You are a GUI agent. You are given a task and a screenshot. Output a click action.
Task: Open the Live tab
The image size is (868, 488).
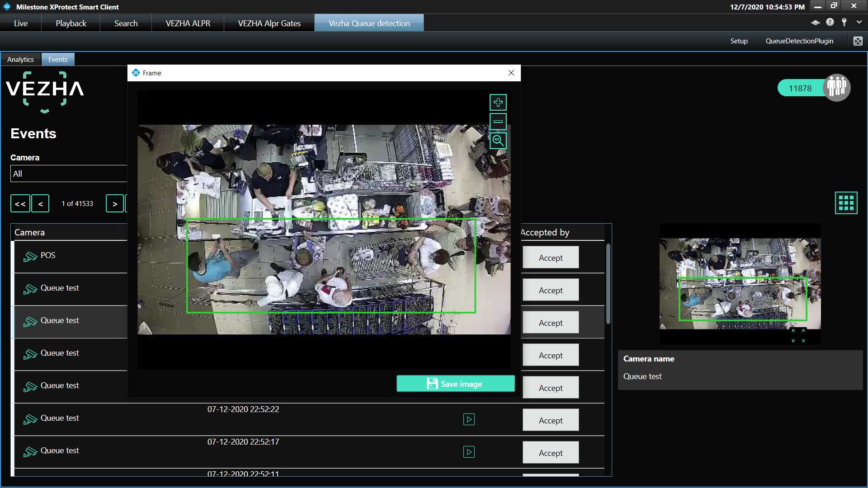click(21, 23)
